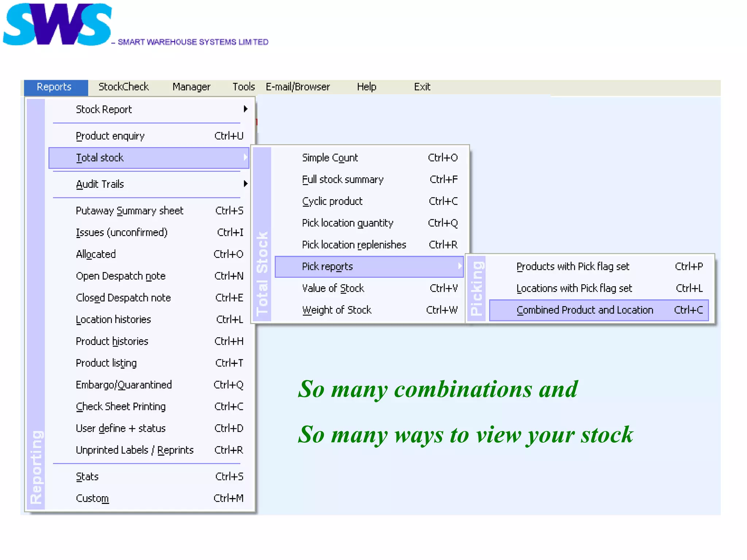Viewport: 747px width, 560px height.
Task: Open the Tools menu
Action: click(244, 87)
